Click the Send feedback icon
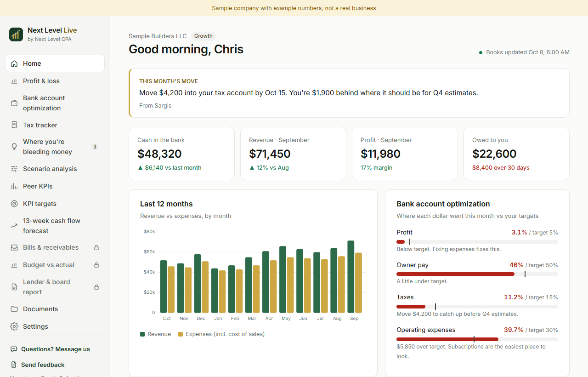The height and width of the screenshot is (377, 588). coord(14,365)
